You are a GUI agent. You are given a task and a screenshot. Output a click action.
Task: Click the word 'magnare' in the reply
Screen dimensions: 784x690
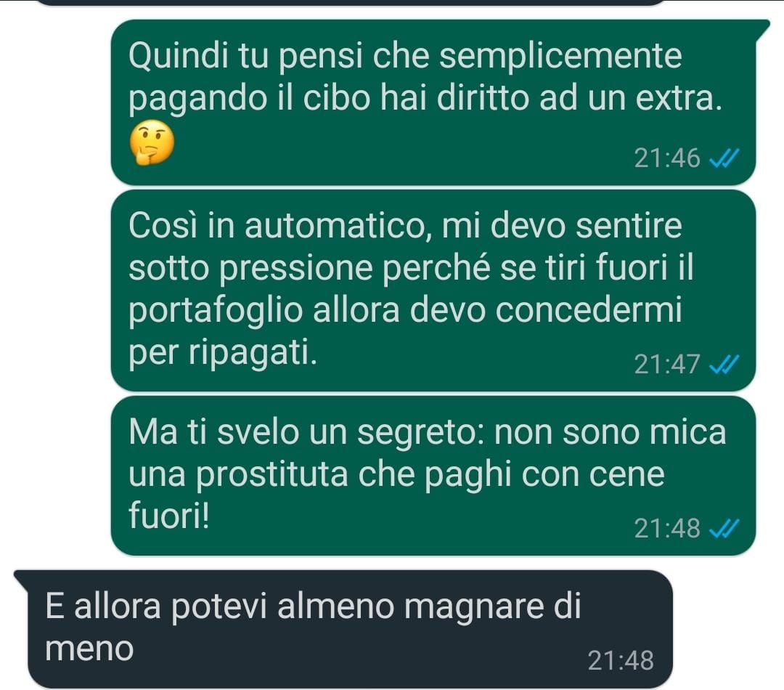pyautogui.click(x=473, y=606)
